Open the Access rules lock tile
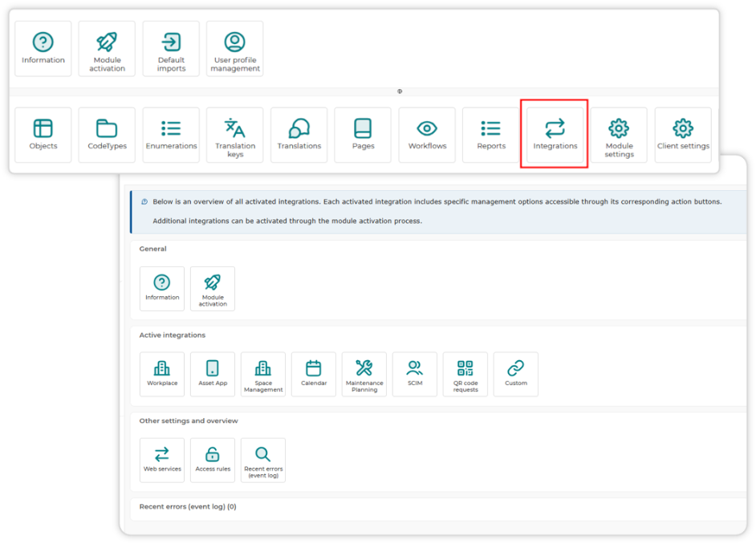Viewport: 756px width, 544px height. (x=213, y=460)
